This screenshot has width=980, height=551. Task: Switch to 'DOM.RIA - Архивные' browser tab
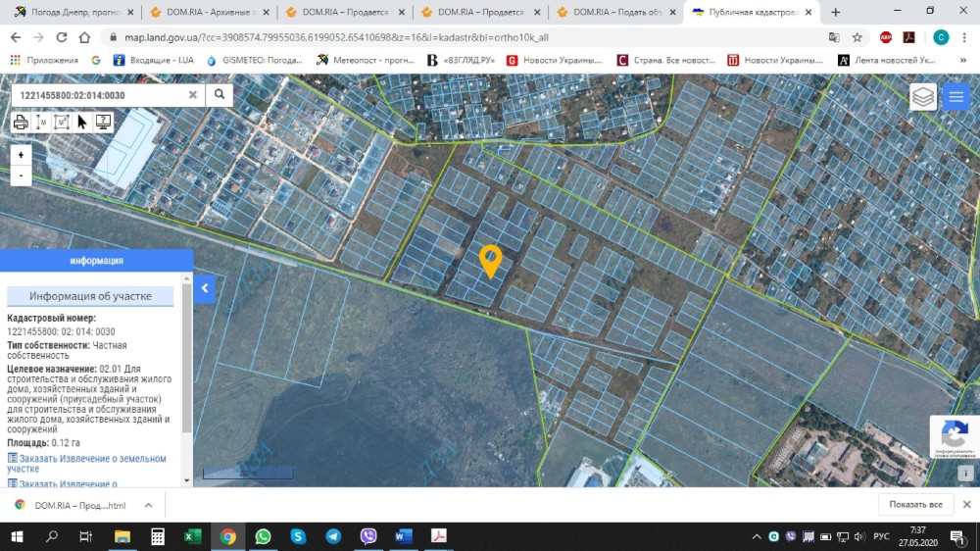click(x=210, y=12)
